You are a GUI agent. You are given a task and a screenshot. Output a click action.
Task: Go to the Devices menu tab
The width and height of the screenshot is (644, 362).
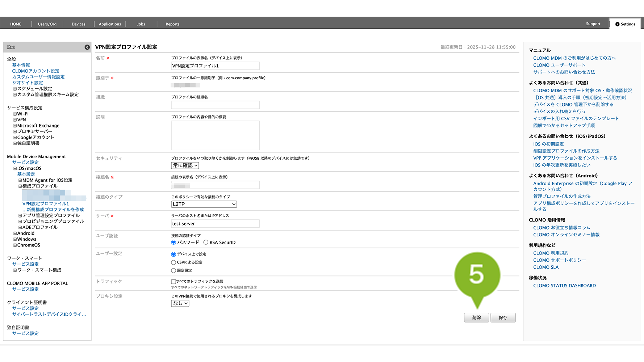78,24
